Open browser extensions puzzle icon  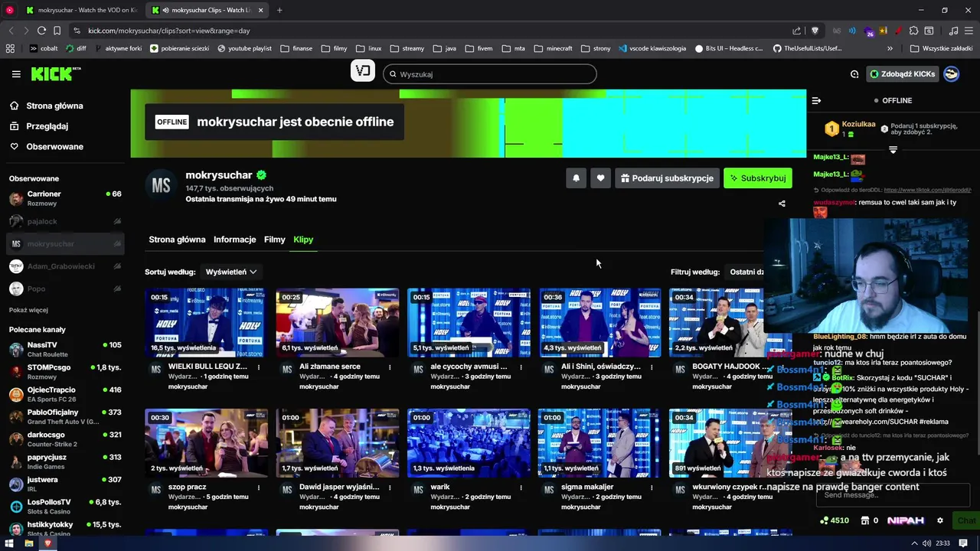913,31
